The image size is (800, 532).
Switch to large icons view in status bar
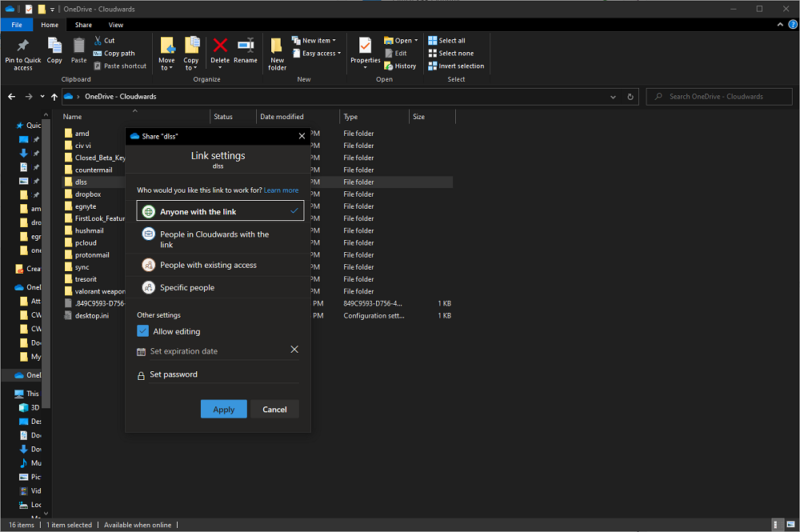790,524
